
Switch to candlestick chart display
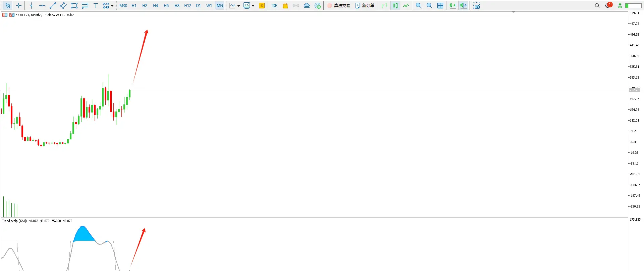[x=395, y=5]
